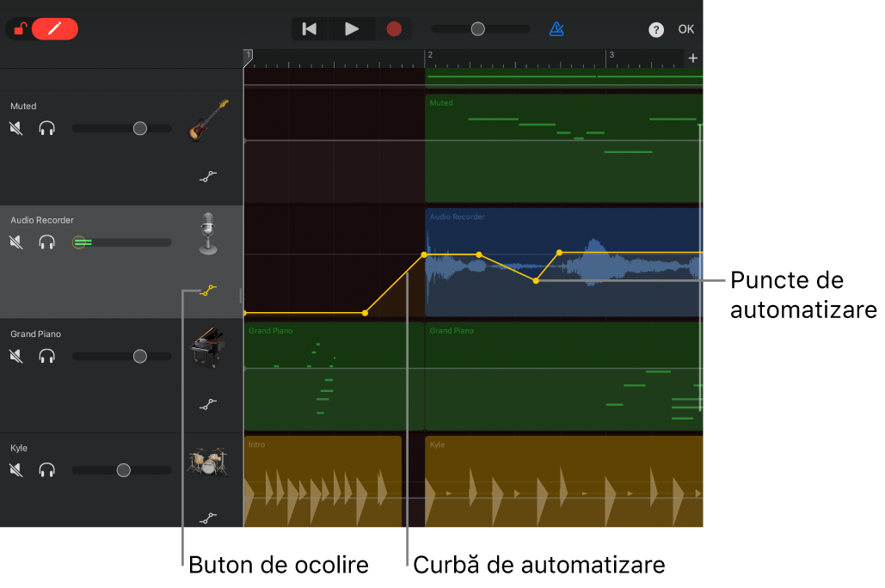Viewport: 885px width, 588px height.
Task: Toggle the red automation lock icon
Action: [21, 28]
